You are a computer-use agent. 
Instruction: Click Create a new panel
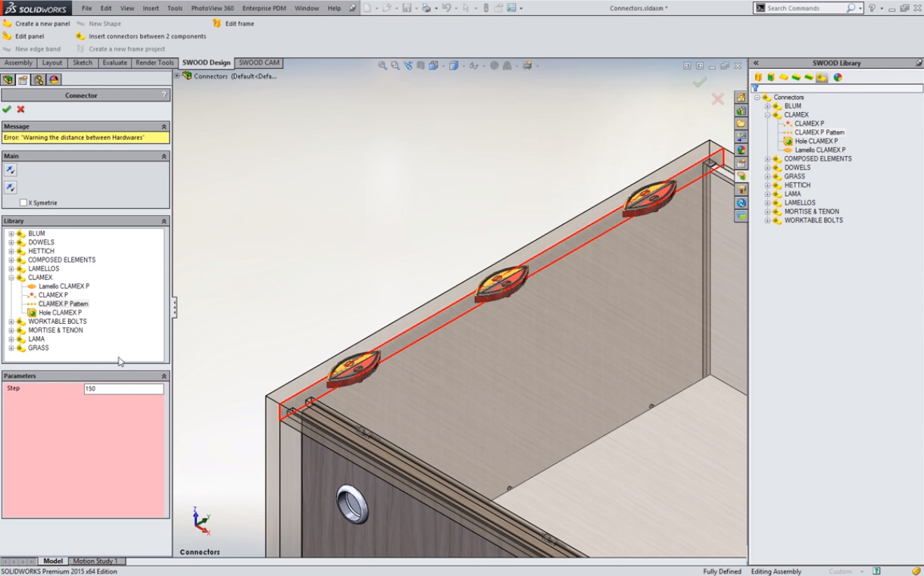click(42, 23)
